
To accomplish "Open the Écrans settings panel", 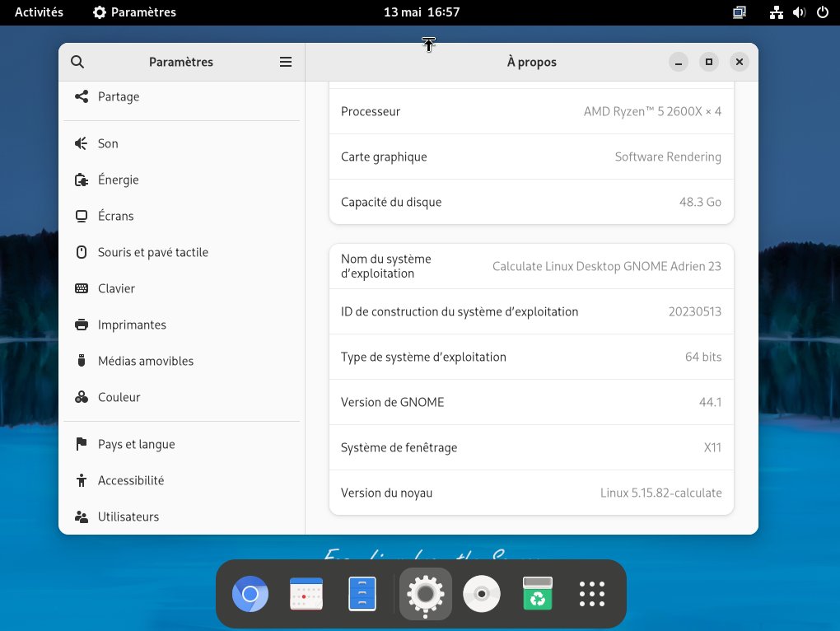I will 182,216.
